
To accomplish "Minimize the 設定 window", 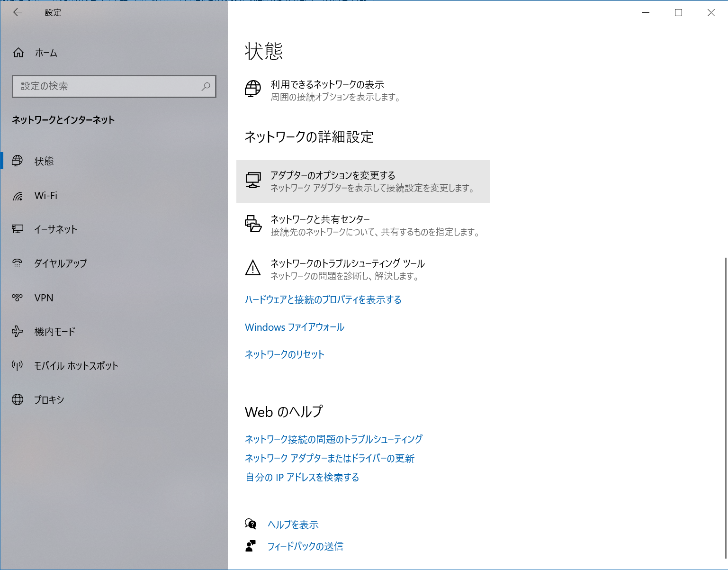I will [646, 13].
